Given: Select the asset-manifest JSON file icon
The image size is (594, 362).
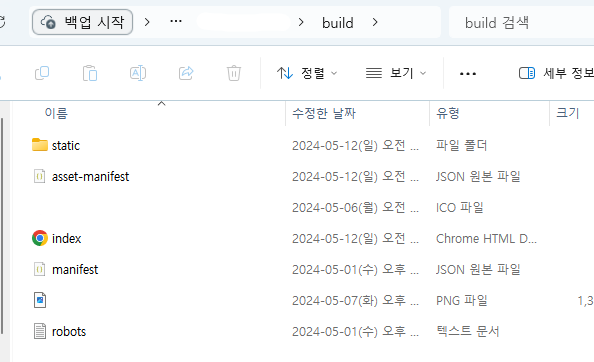Looking at the screenshot, I should (40, 176).
